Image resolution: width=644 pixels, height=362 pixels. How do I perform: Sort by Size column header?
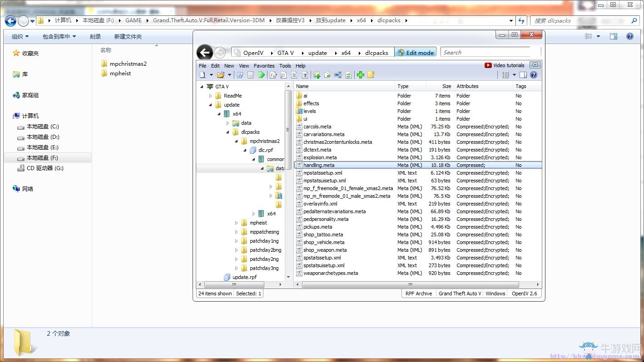pyautogui.click(x=439, y=86)
